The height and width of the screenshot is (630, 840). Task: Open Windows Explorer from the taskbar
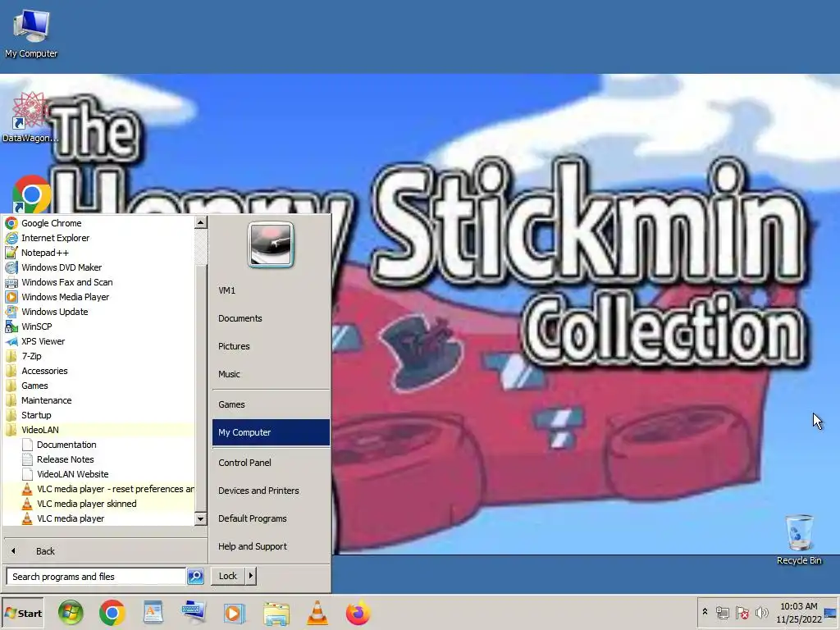coord(276,614)
